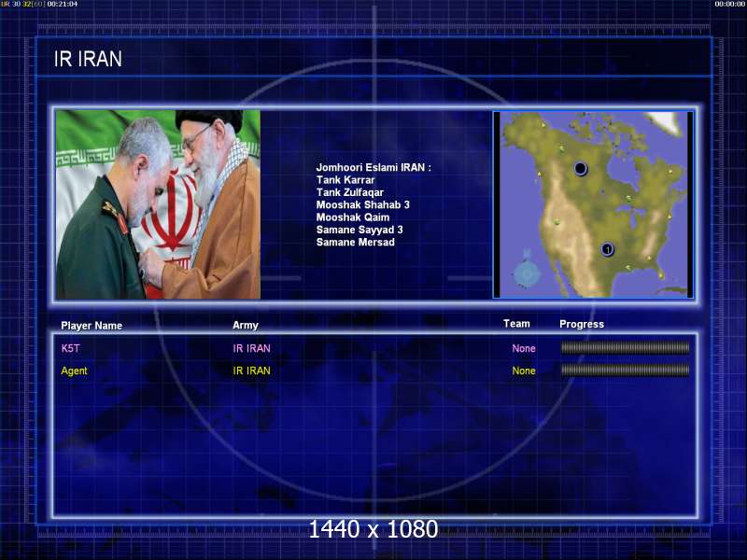Image resolution: width=747 pixels, height=560 pixels.
Task: Click the 'Team' column header
Action: pyautogui.click(x=516, y=324)
